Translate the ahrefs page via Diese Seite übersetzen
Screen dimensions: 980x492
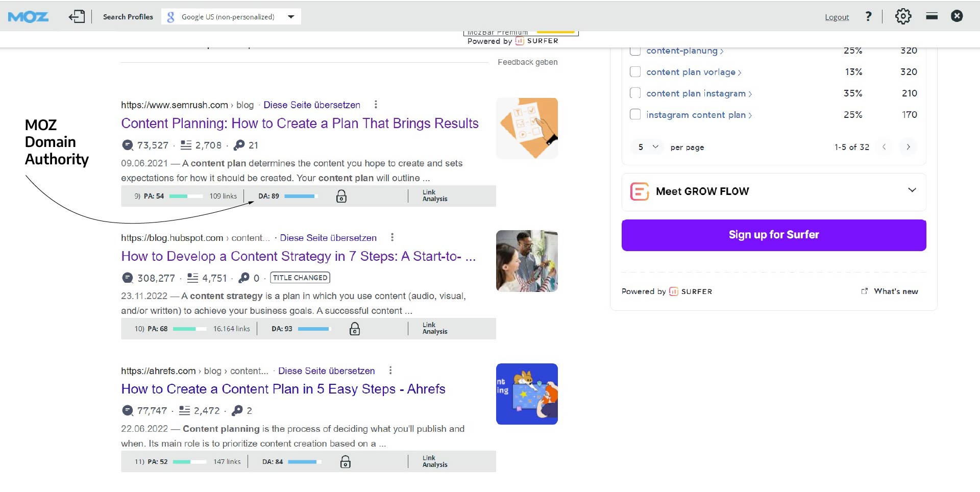[x=327, y=371]
